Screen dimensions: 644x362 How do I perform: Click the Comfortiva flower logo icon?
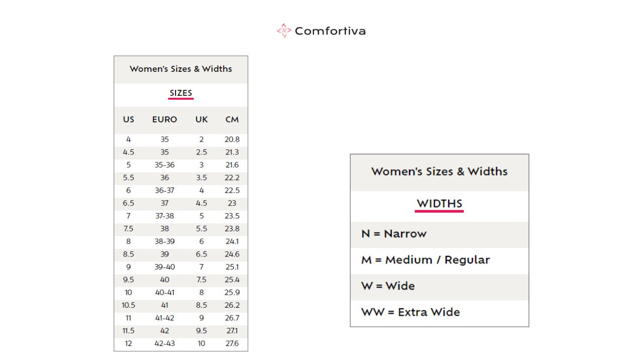click(284, 31)
